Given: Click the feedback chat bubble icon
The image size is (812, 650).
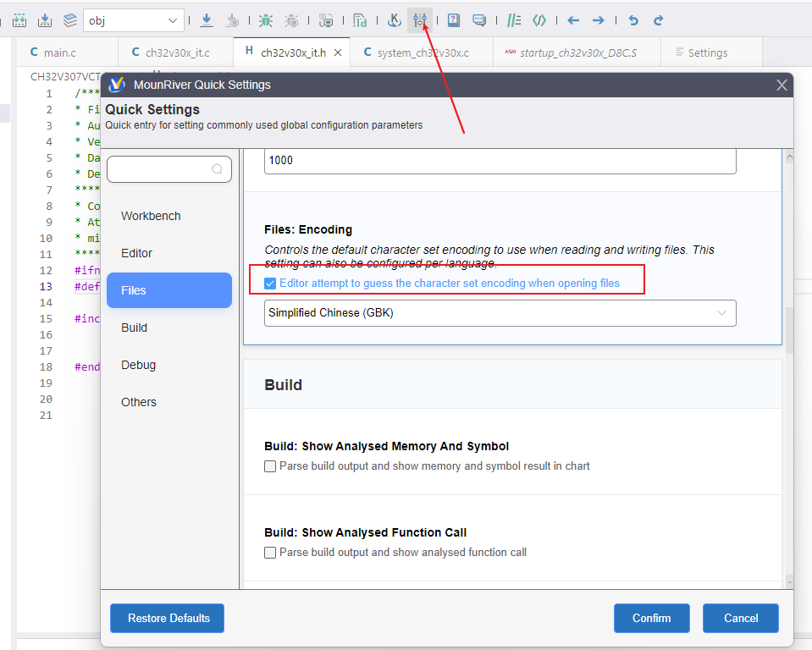Looking at the screenshot, I should [479, 20].
